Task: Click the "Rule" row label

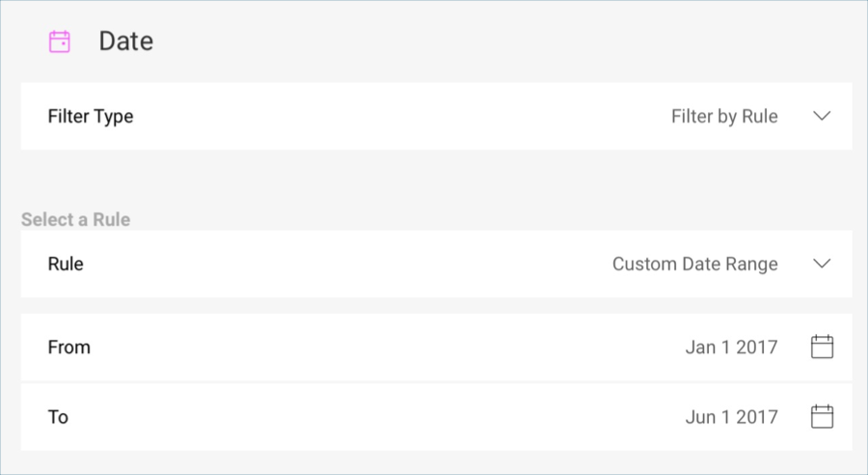Action: 66,264
